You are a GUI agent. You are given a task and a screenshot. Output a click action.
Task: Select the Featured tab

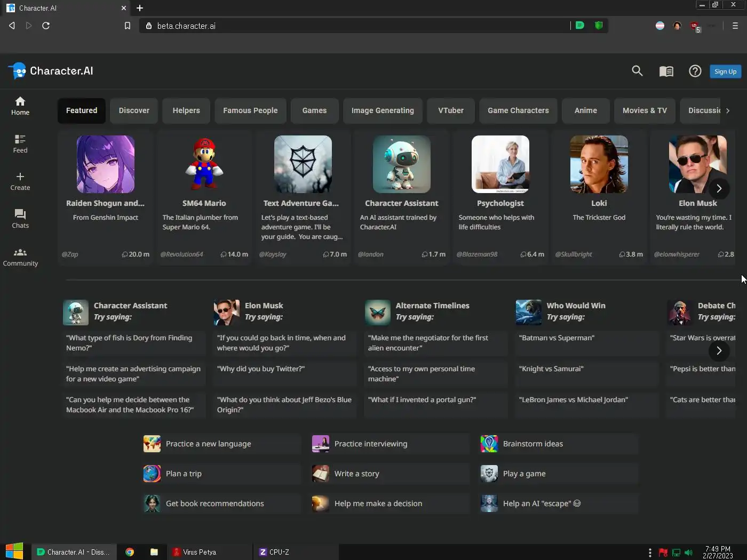[x=82, y=110]
